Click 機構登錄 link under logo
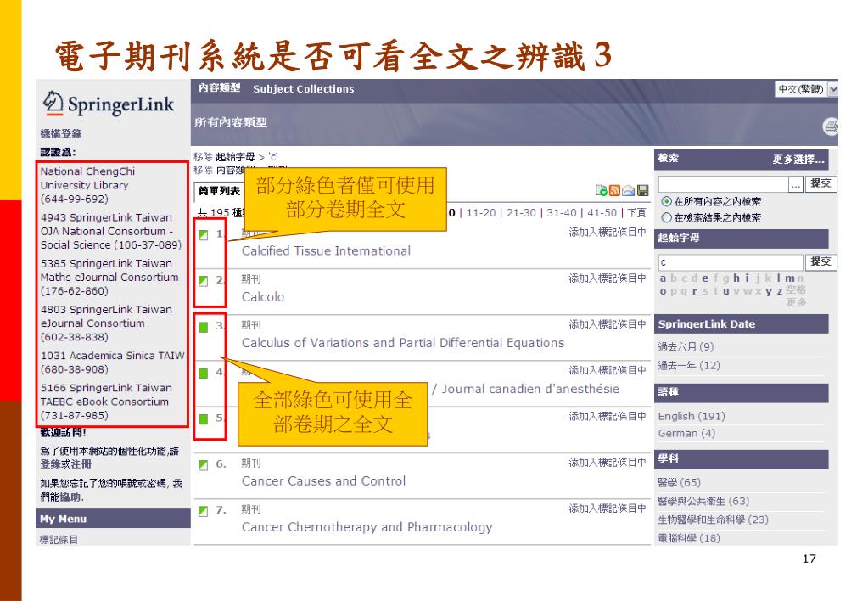This screenshot has height=601, width=868. point(61,133)
